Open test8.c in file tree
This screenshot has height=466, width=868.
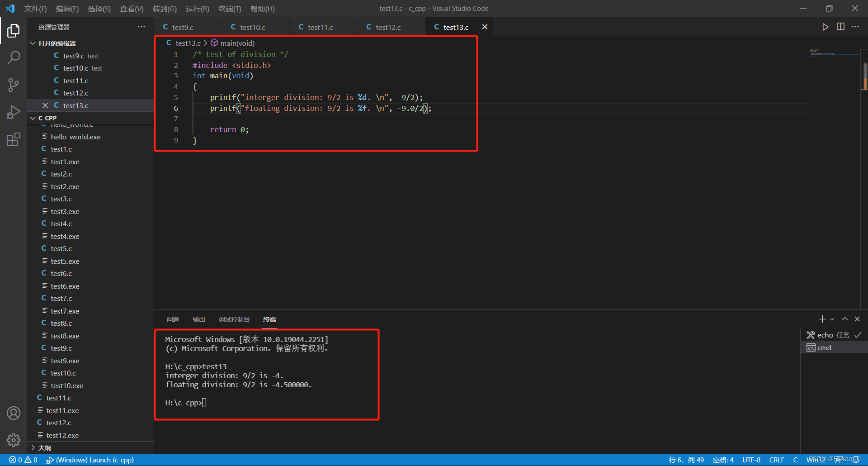[90, 323]
